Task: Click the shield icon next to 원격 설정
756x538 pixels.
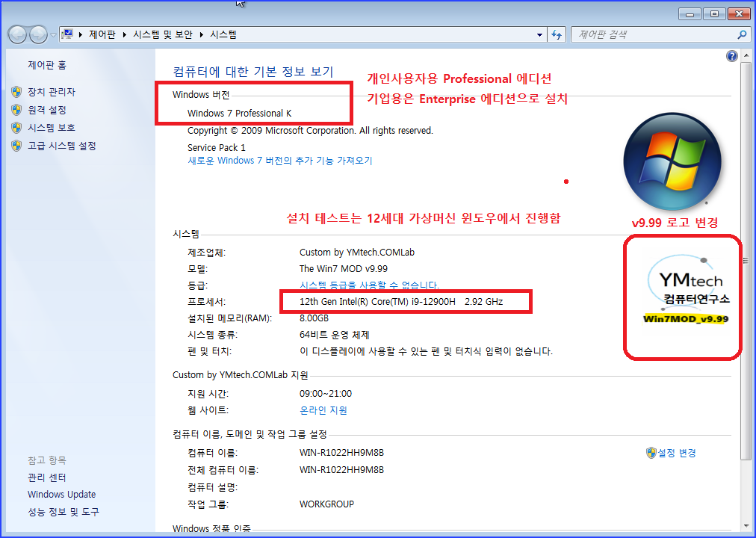Action: [x=16, y=110]
